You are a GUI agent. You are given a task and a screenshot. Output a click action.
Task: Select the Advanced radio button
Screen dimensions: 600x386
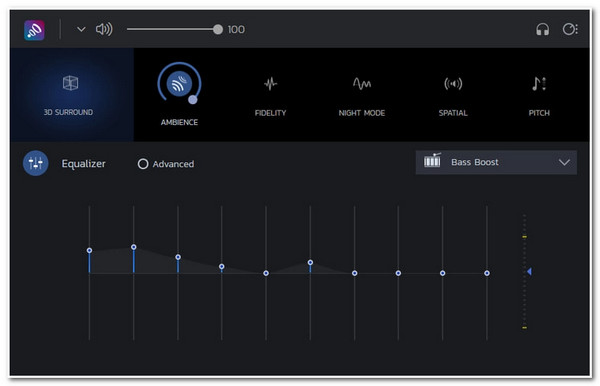(143, 164)
